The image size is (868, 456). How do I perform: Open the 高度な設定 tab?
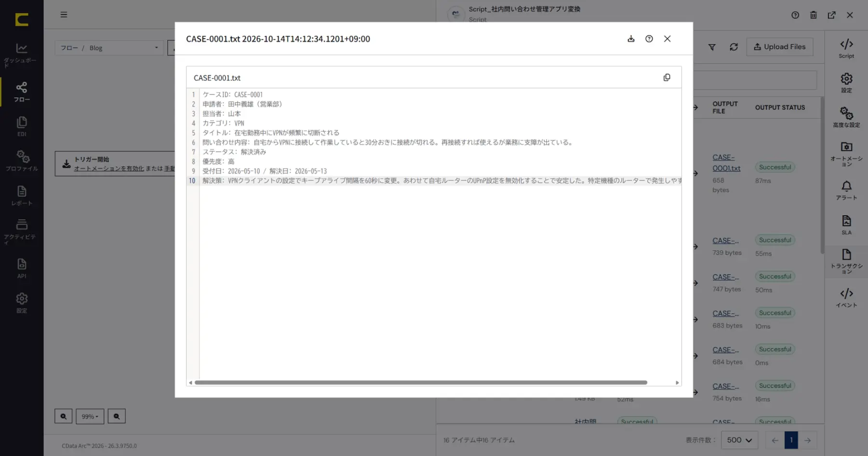[846, 117]
